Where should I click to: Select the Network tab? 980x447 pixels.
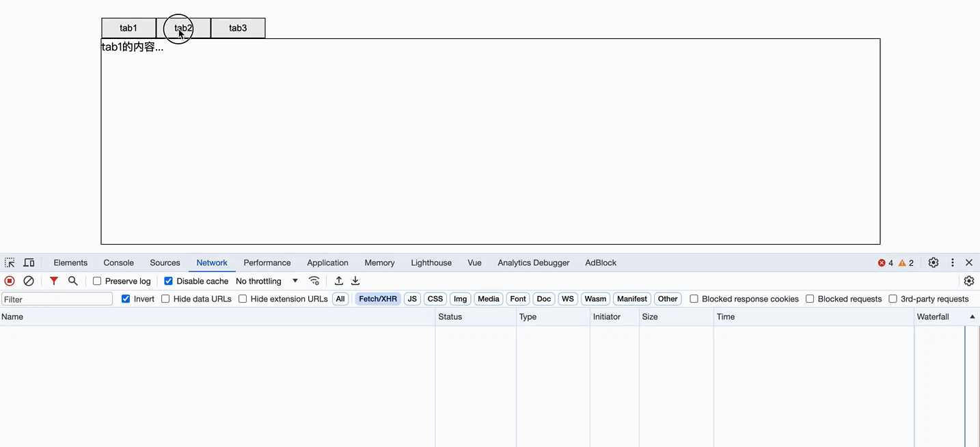pyautogui.click(x=212, y=262)
